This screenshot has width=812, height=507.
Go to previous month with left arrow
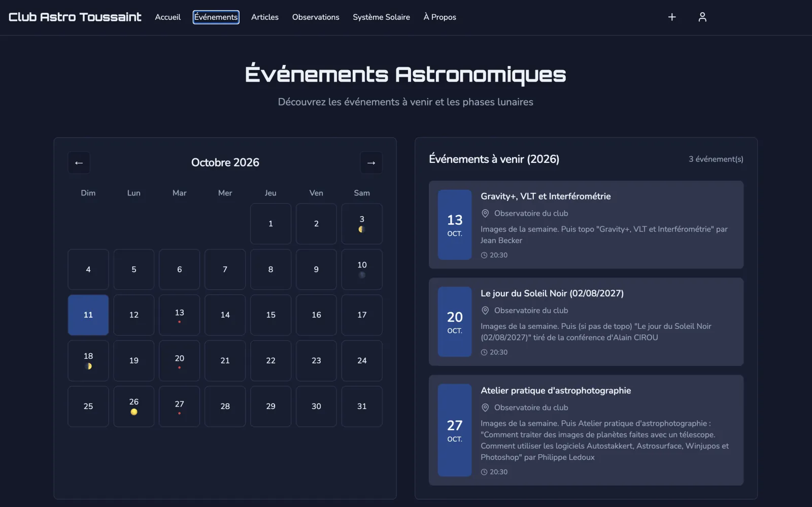[79, 162]
